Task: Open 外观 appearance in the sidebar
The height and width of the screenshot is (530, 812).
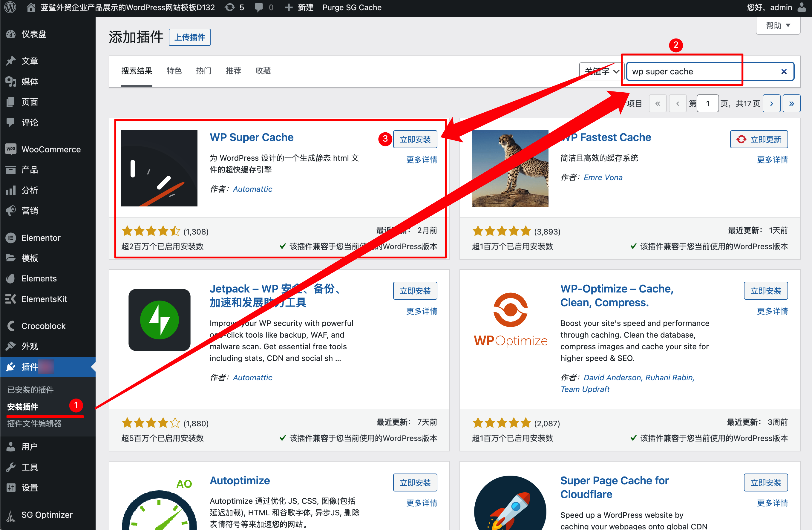Action: (48, 346)
